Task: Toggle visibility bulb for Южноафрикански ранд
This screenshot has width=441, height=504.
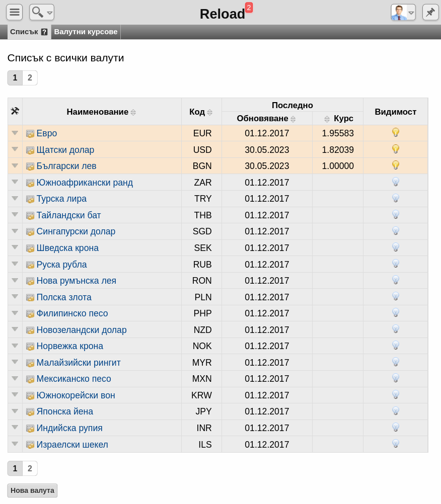Action: (396, 182)
